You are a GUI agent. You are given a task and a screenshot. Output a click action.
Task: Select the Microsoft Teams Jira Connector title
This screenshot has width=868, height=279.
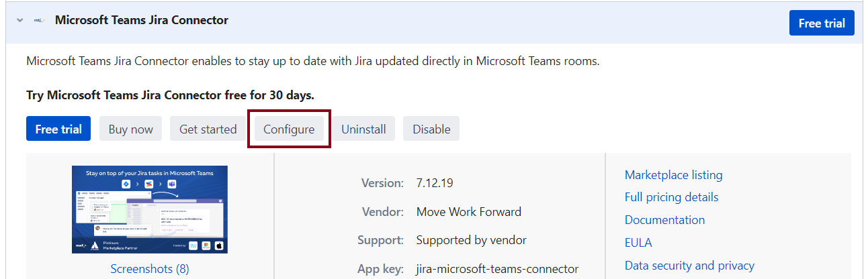pos(142,21)
